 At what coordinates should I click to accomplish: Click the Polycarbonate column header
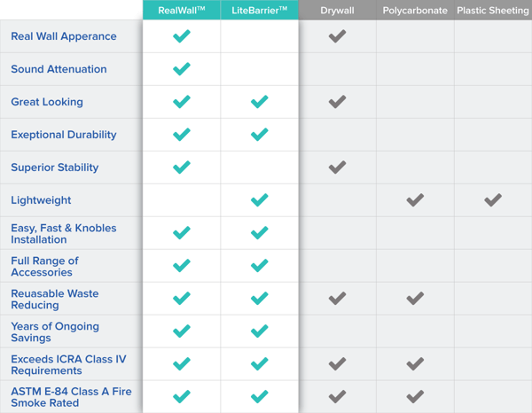[415, 11]
